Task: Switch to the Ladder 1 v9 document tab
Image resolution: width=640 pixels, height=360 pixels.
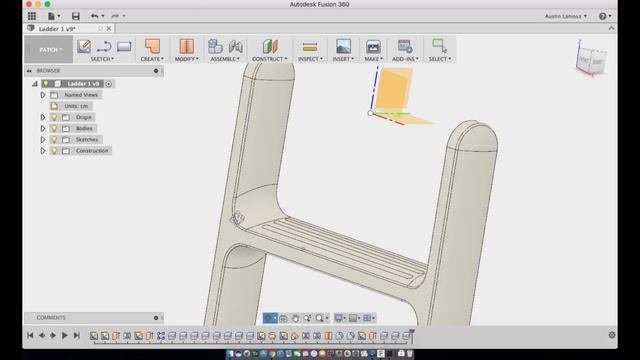Action: coord(57,29)
